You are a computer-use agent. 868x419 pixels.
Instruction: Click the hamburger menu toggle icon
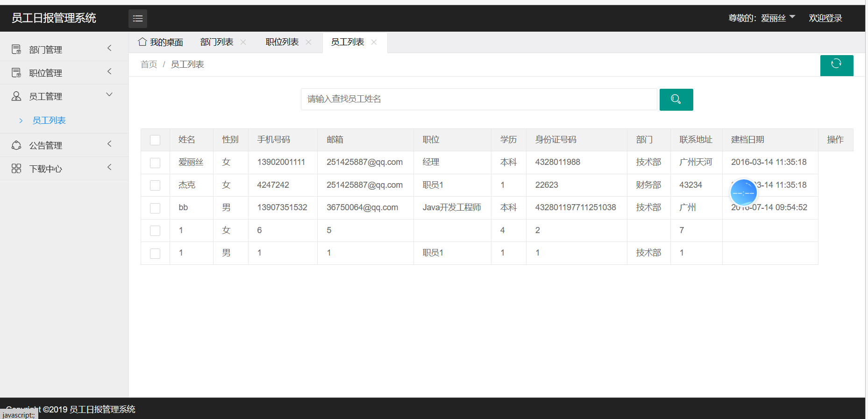[138, 19]
